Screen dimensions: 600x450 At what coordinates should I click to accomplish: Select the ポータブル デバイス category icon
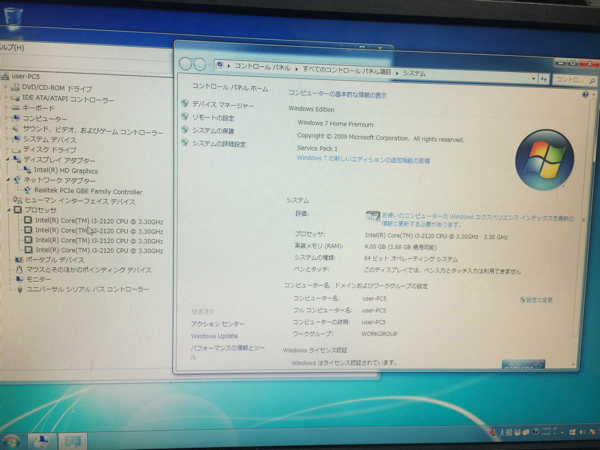(x=19, y=259)
